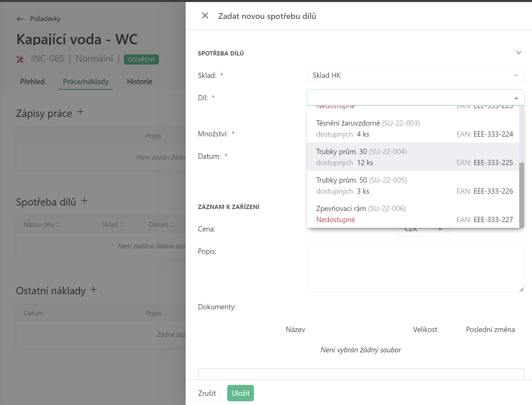532x405 pixels.
Task: Open the Sklad HK warehouse dropdown
Action: click(x=415, y=75)
